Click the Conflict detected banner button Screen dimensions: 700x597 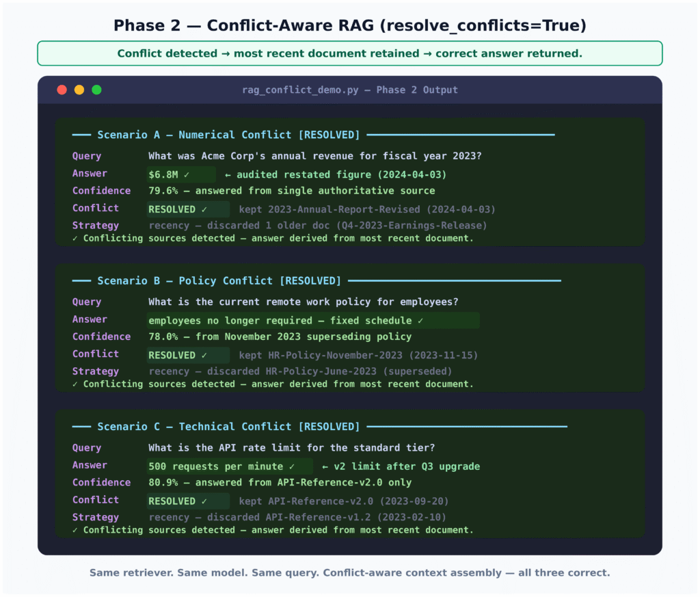350,53
